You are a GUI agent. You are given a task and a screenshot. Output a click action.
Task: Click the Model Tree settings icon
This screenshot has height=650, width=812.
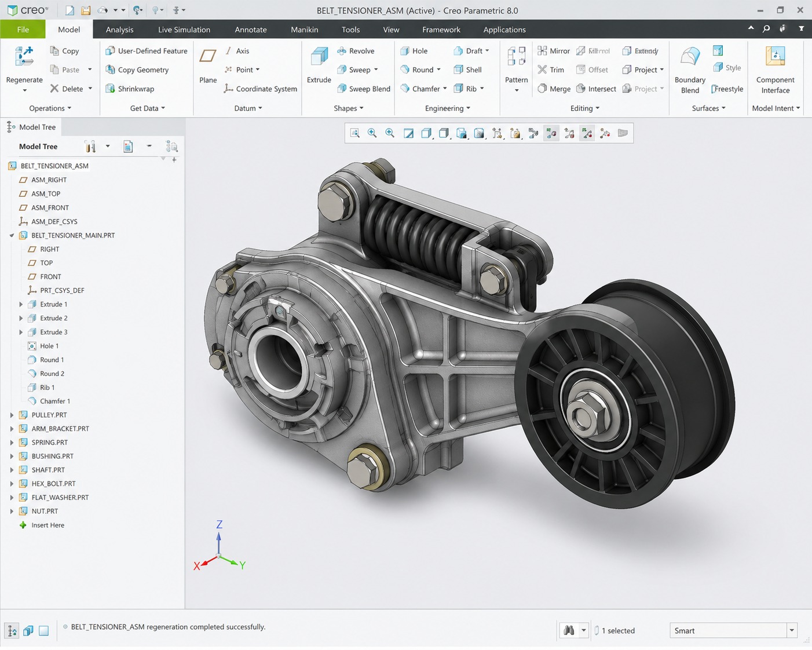[90, 147]
